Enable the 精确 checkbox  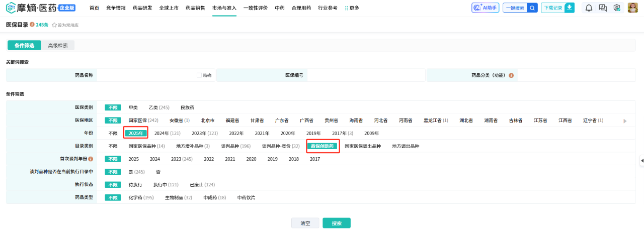(x=199, y=75)
